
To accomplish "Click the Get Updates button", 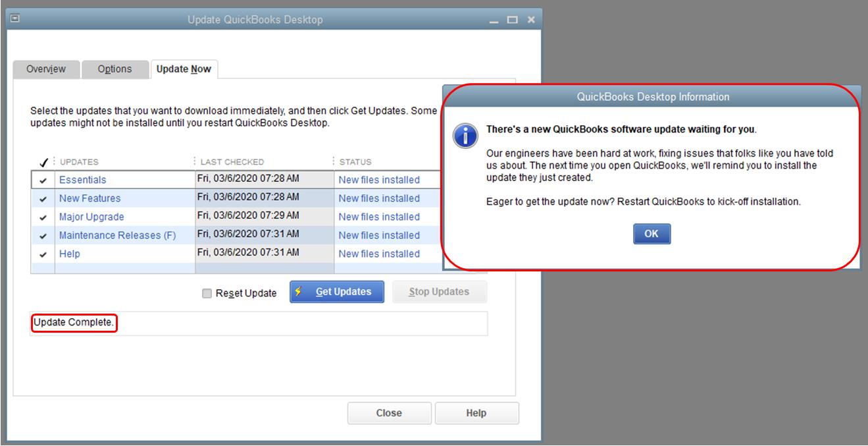I will 337,292.
